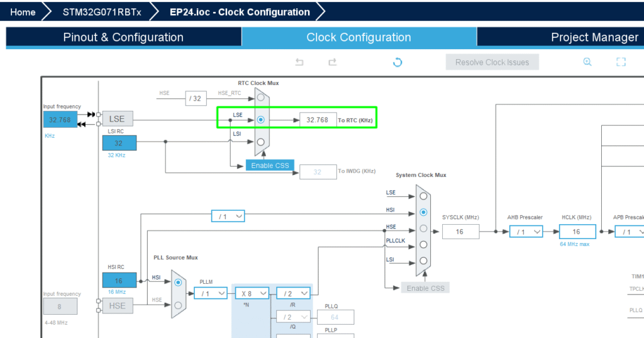Viewport: 644px width, 338px height.
Task: Open the PLLM /1 divider dropdown
Action: click(211, 293)
